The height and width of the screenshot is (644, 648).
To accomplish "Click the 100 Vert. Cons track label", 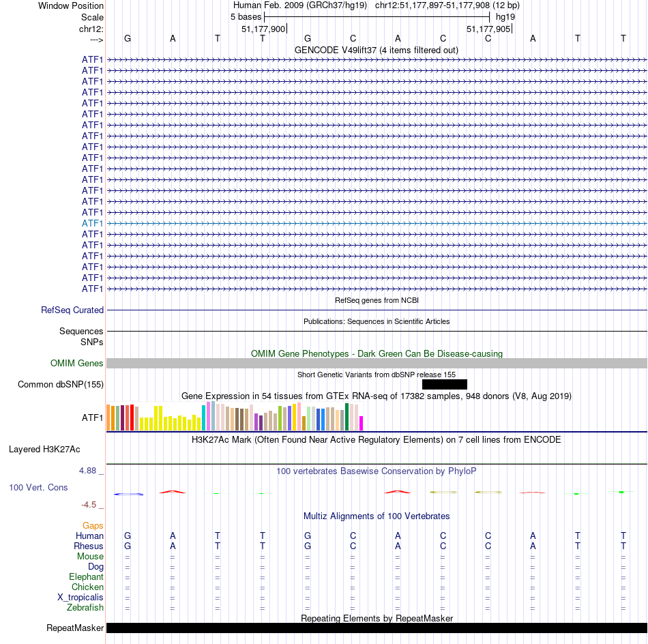I will pos(38,487).
